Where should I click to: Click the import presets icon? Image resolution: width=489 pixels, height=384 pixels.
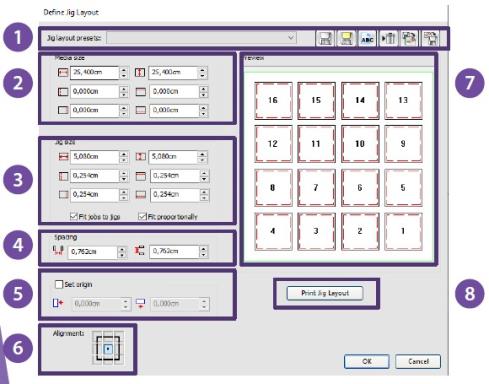409,38
